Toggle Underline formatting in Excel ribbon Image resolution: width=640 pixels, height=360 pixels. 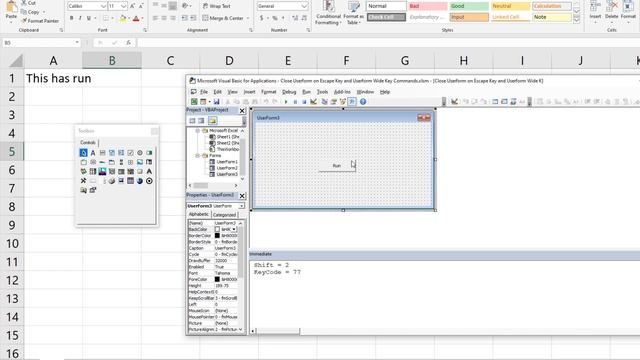(89, 18)
